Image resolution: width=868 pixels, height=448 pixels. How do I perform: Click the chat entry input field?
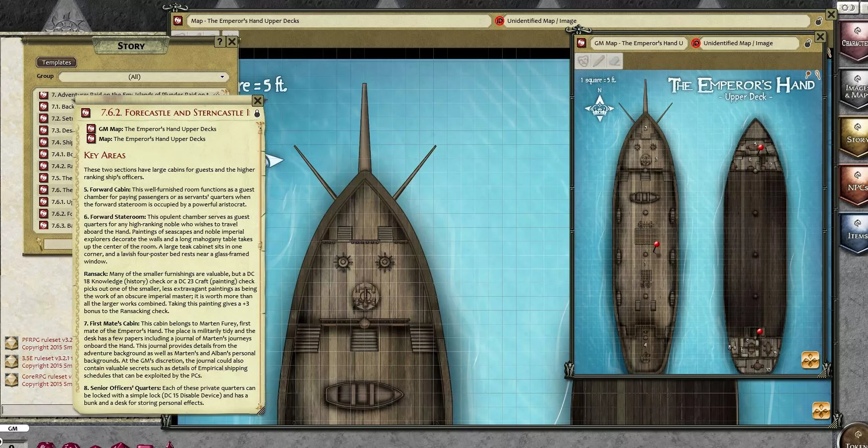37,410
